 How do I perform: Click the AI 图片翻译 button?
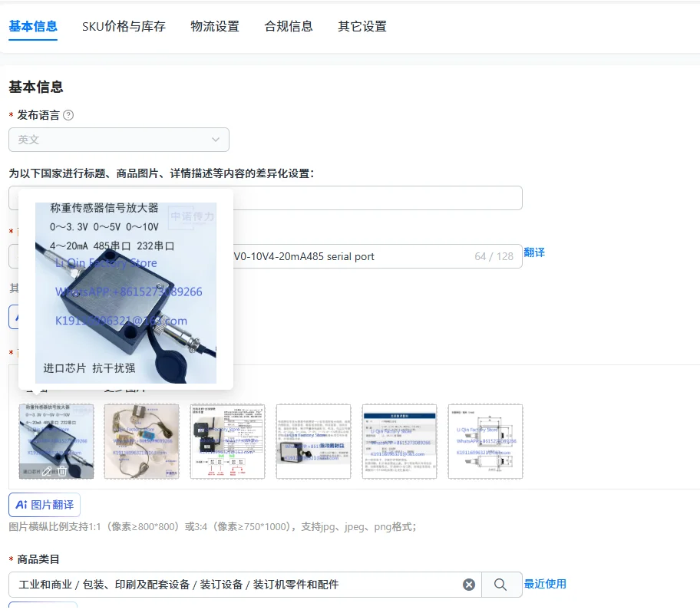tap(45, 505)
